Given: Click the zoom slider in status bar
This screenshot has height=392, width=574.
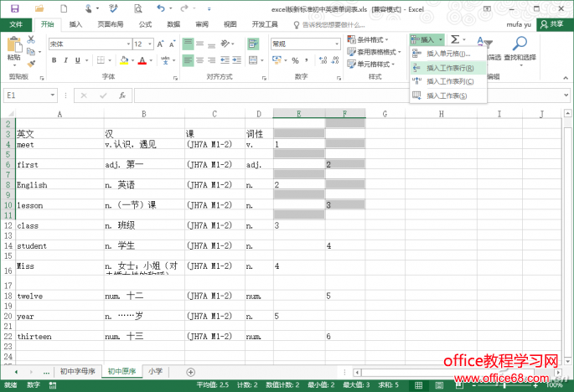Looking at the screenshot, I should [504, 385].
